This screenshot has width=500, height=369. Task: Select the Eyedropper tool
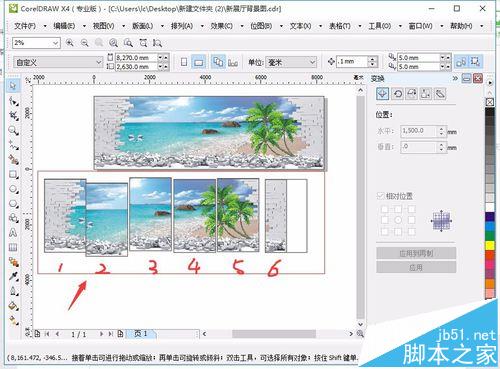(x=13, y=277)
